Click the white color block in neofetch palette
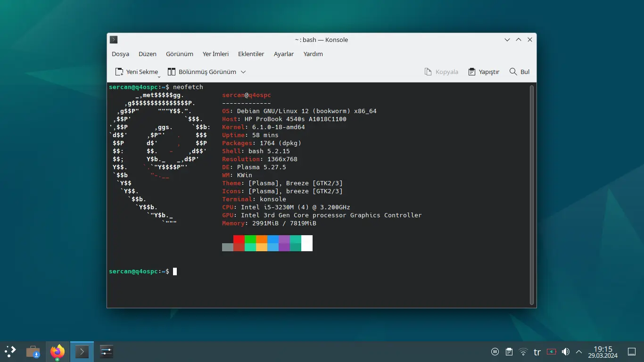The image size is (644, 362). [x=307, y=243]
